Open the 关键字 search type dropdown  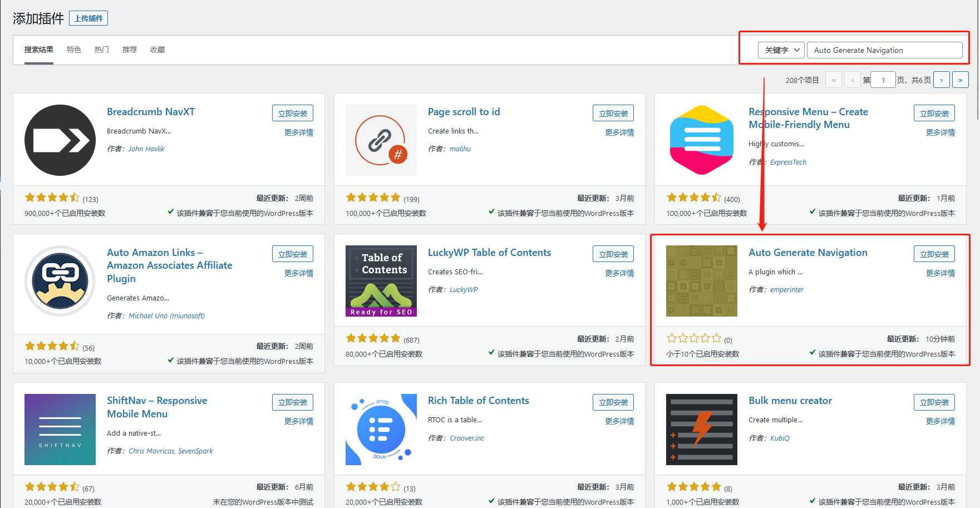point(781,50)
